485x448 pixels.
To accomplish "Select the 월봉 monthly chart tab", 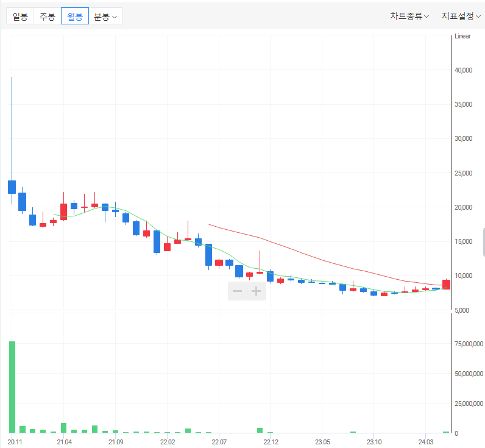I will tap(75, 16).
